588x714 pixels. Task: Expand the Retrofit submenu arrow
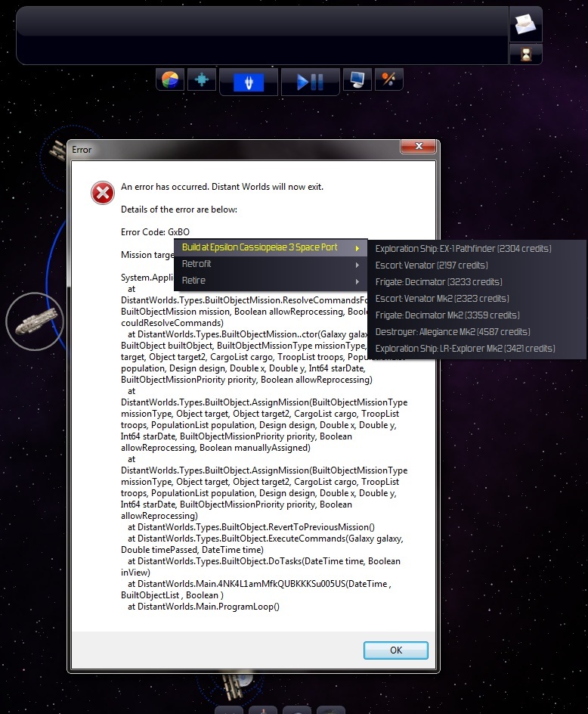click(x=357, y=265)
